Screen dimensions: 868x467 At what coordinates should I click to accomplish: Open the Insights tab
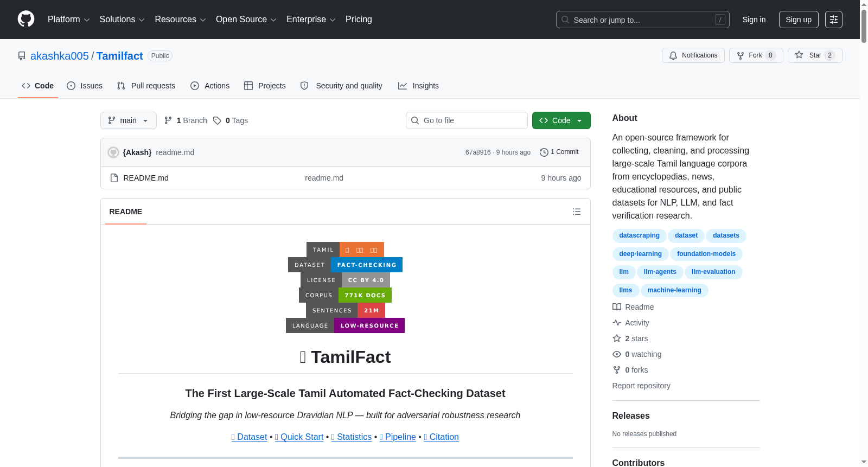[418, 86]
